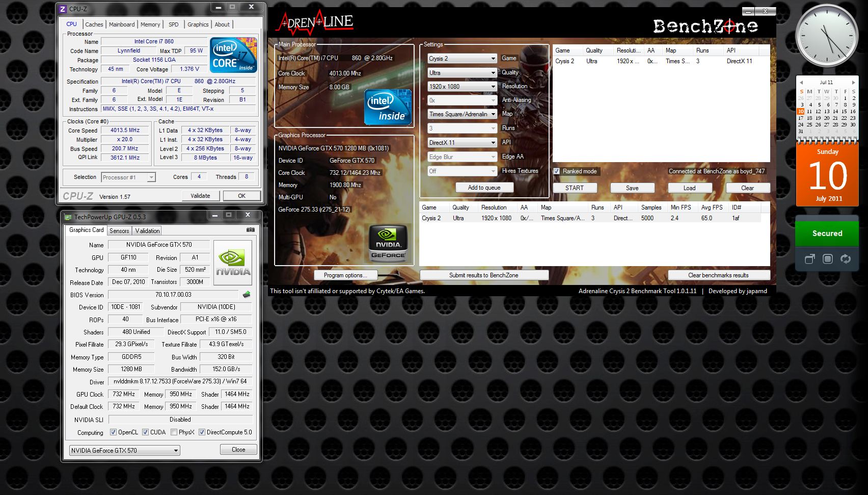Viewport: 868px width, 495px height.
Task: Click the analog clock gadget
Action: click(x=827, y=36)
